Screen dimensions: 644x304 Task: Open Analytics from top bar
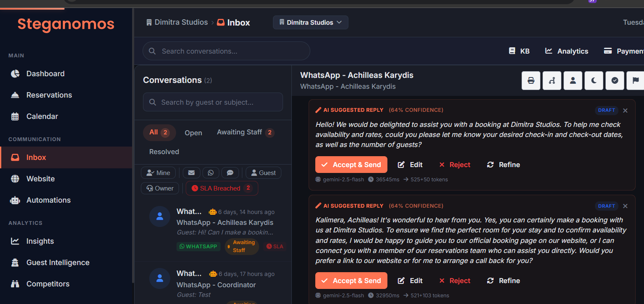[x=566, y=51]
